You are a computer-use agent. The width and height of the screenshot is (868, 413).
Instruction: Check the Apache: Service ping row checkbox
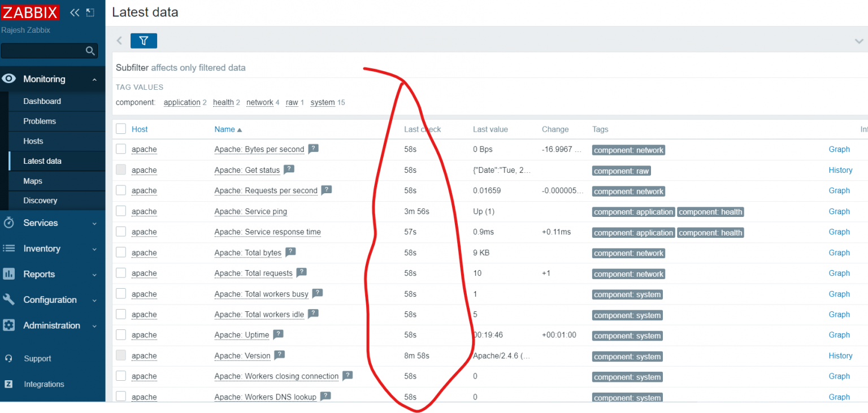pos(121,211)
